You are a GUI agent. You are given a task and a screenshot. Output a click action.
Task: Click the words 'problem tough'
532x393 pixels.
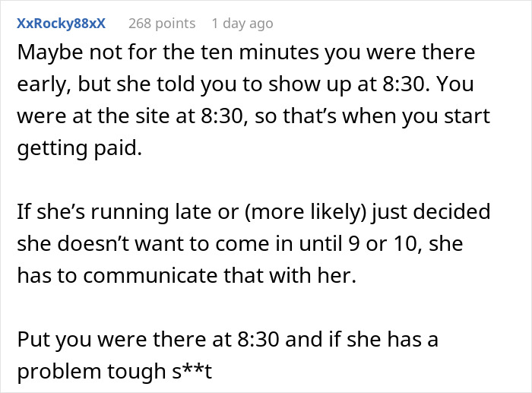coord(91,371)
